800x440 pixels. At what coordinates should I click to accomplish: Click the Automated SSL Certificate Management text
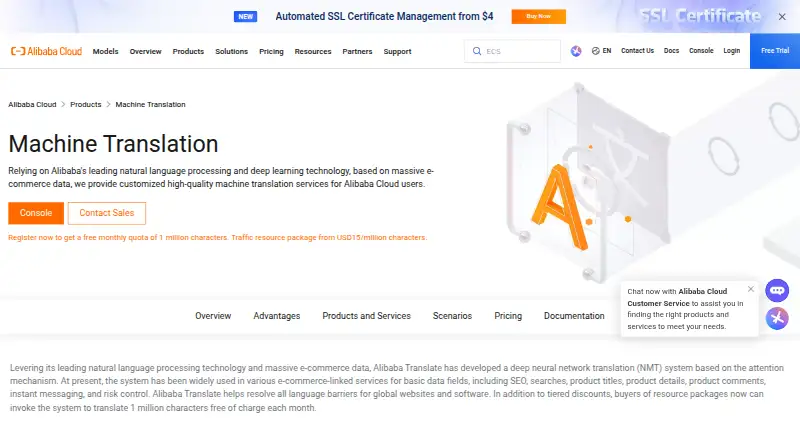coord(384,16)
